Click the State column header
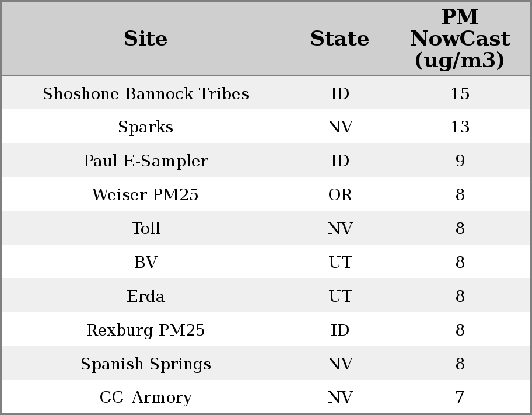Image resolution: width=532 pixels, height=415 pixels. (339, 39)
